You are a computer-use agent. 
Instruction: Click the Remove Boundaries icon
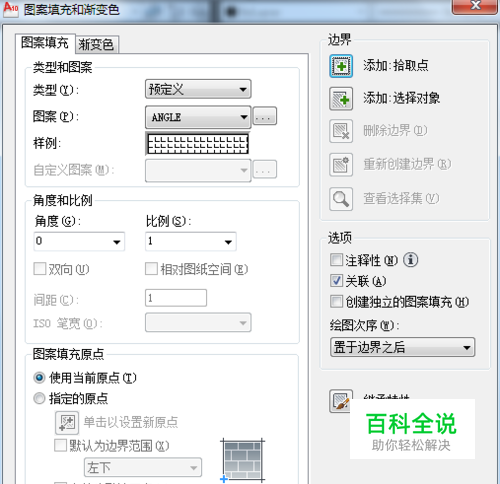pyautogui.click(x=341, y=131)
